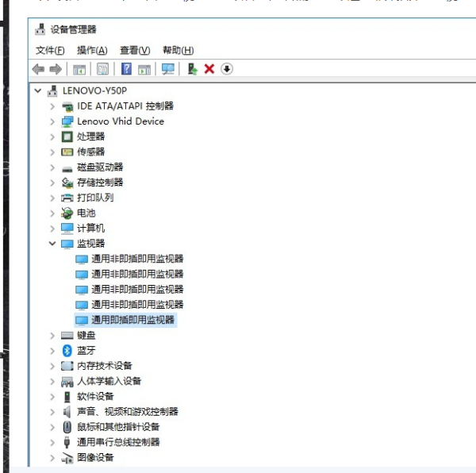Click the 鼠标和其他指针设备 mouse icon
The image size is (476, 473).
pyautogui.click(x=67, y=427)
